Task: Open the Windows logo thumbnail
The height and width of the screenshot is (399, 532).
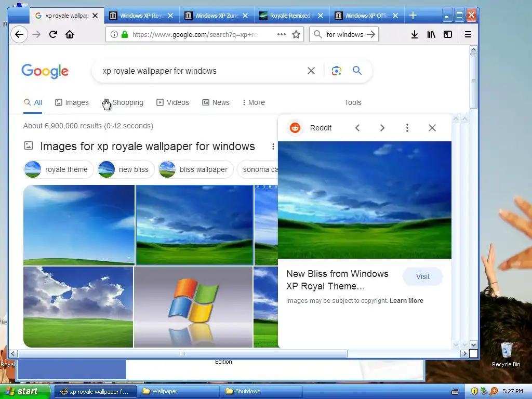Action: pyautogui.click(x=193, y=307)
